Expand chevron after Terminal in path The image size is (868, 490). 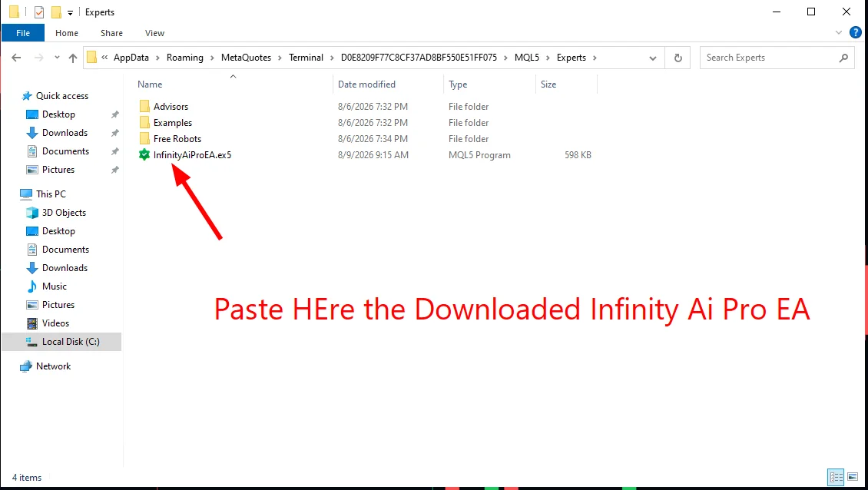click(x=332, y=58)
